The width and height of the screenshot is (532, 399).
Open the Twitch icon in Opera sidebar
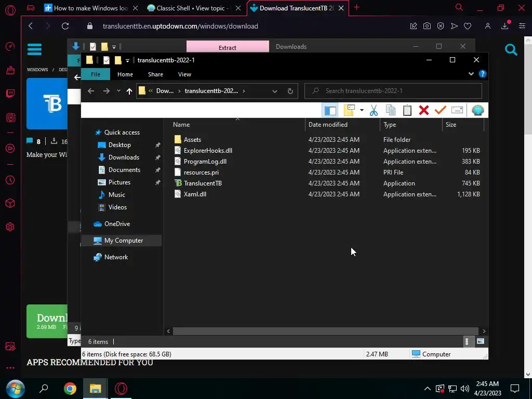point(10,94)
